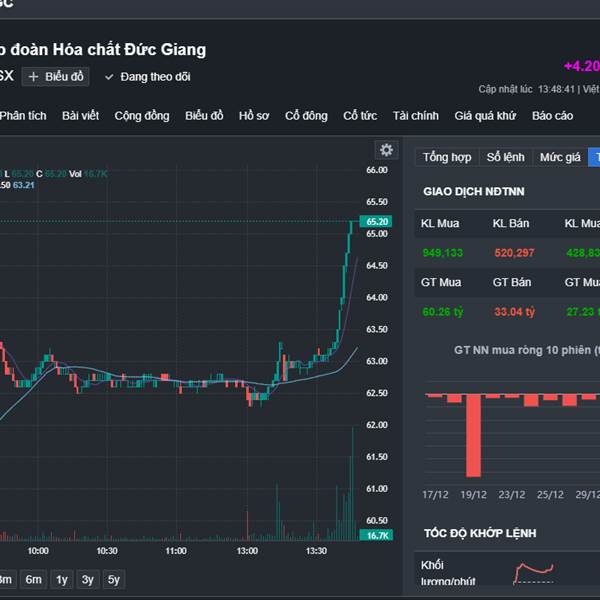The height and width of the screenshot is (600, 600).
Task: Click the 16.7K volume label
Action: pos(377,535)
